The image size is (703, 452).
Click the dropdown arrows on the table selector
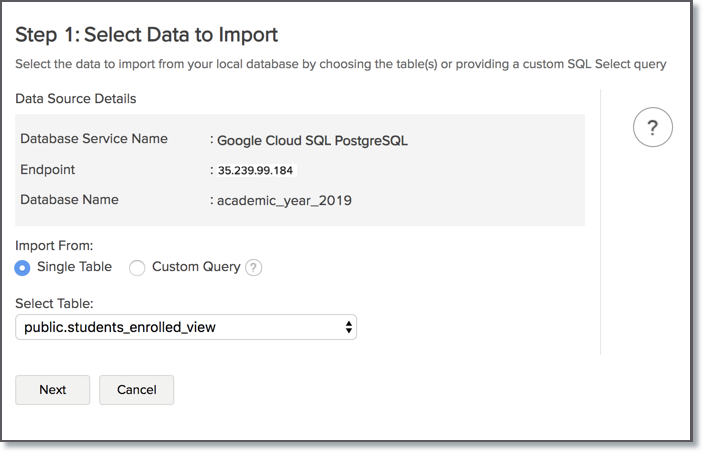pyautogui.click(x=348, y=327)
